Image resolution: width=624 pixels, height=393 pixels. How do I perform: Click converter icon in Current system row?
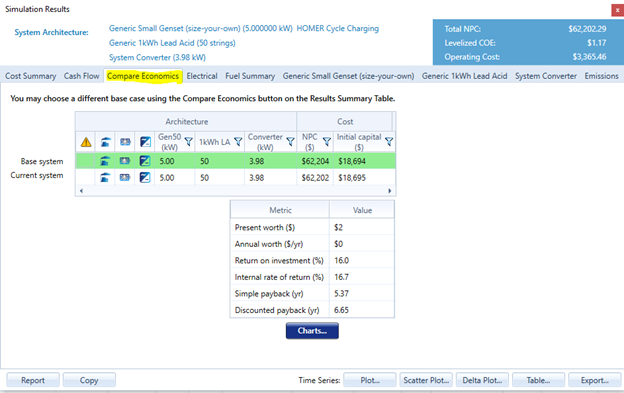pyautogui.click(x=145, y=177)
